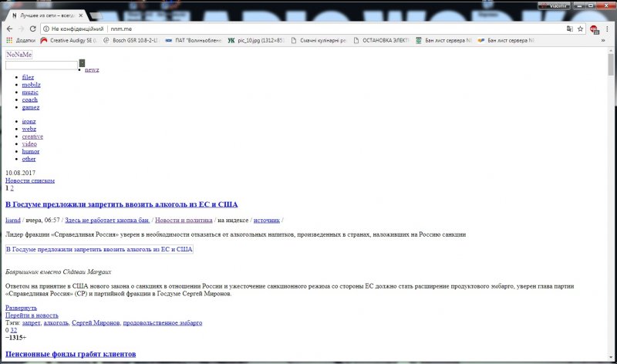This screenshot has height=364, width=617.
Task: Open the Додатки apps shortcut
Action: [21, 40]
